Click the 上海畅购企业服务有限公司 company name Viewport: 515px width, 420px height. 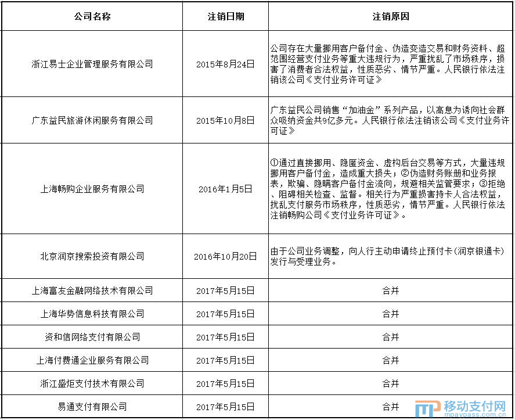point(92,189)
